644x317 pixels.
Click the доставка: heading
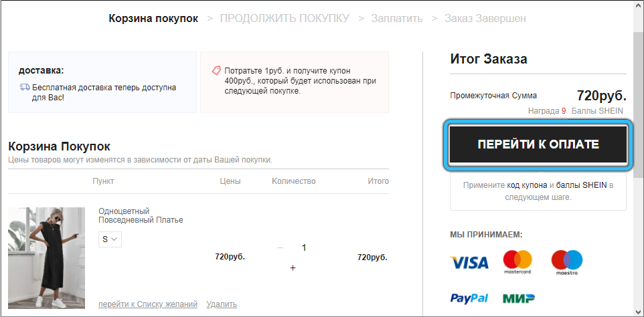pos(42,70)
